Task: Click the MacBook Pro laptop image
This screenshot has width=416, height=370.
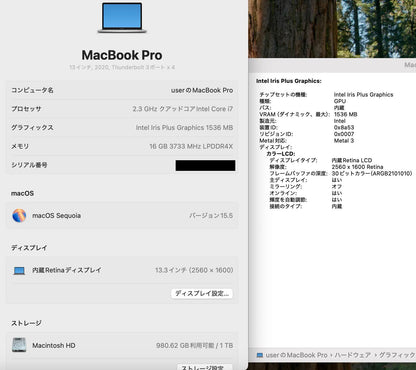Action: point(122,18)
